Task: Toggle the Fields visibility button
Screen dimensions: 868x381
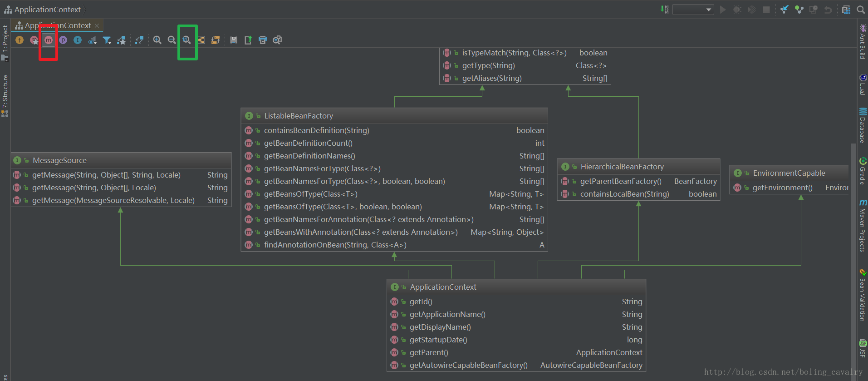Action: coord(20,40)
